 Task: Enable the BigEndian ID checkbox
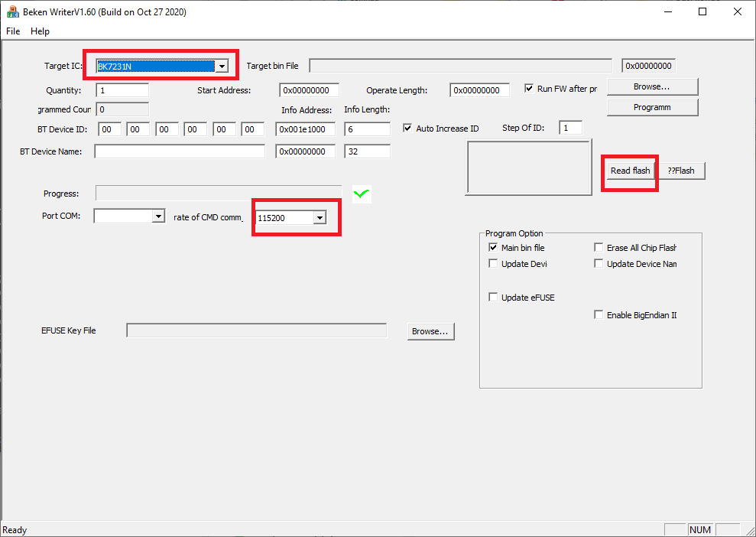pos(599,315)
